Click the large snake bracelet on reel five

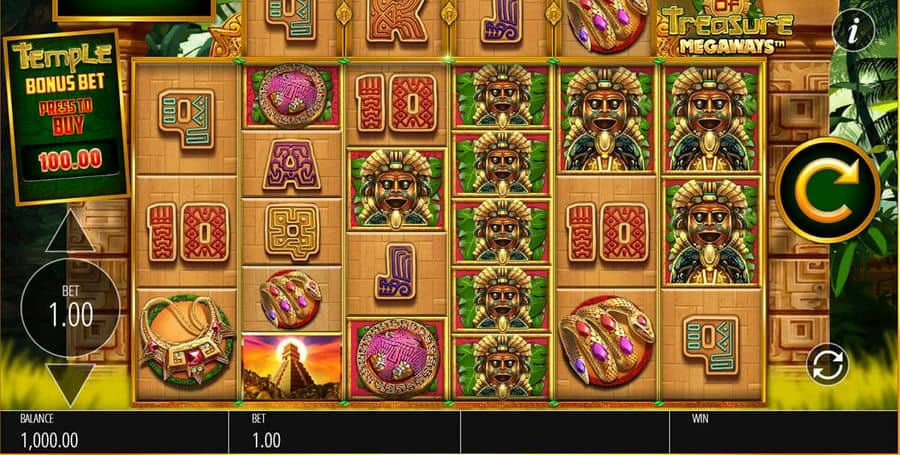coord(606,340)
